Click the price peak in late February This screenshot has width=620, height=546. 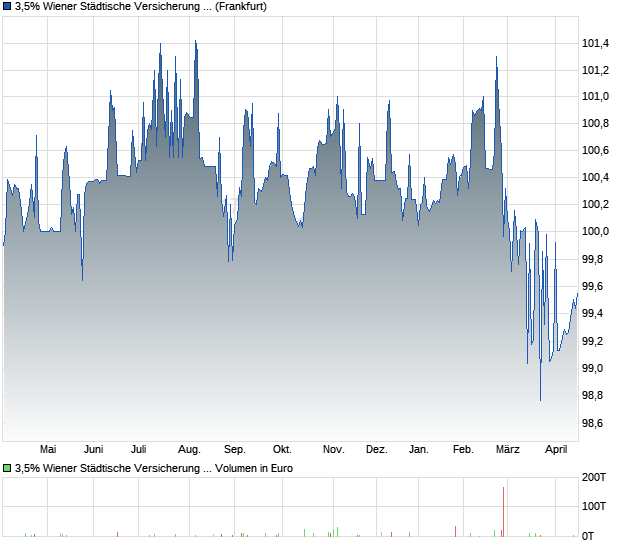point(496,57)
